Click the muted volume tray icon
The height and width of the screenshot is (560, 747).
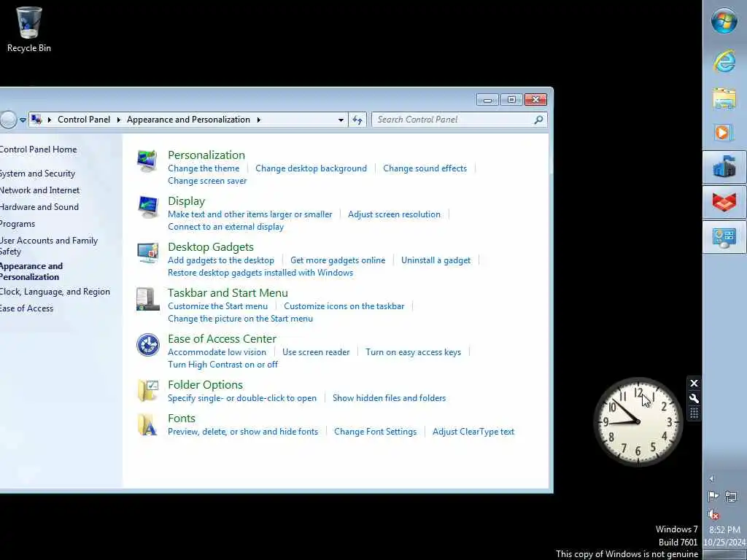(713, 514)
